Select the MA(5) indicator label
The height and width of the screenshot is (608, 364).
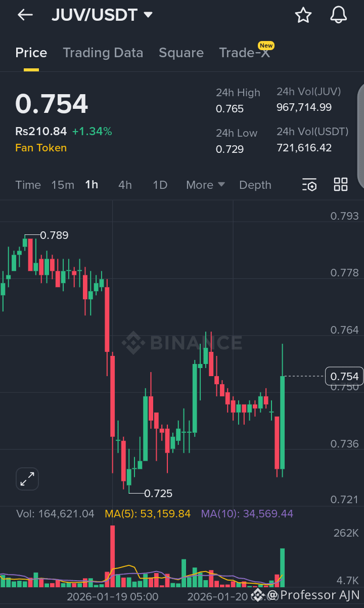tap(148, 513)
